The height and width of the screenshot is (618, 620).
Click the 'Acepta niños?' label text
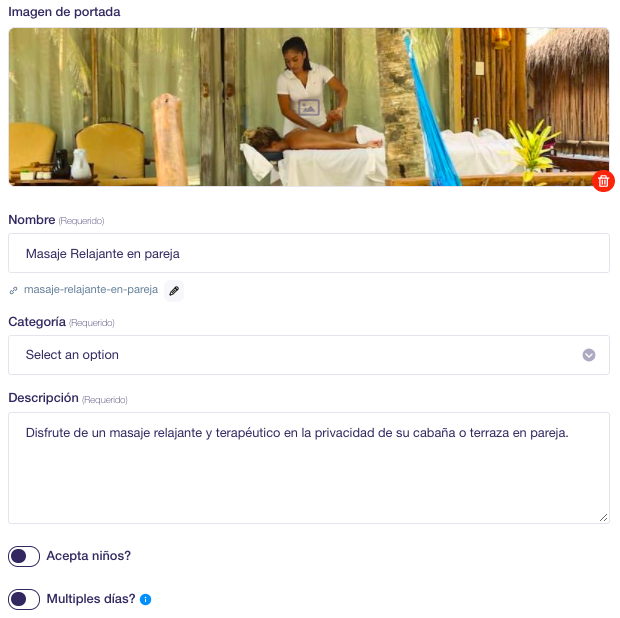click(x=89, y=556)
